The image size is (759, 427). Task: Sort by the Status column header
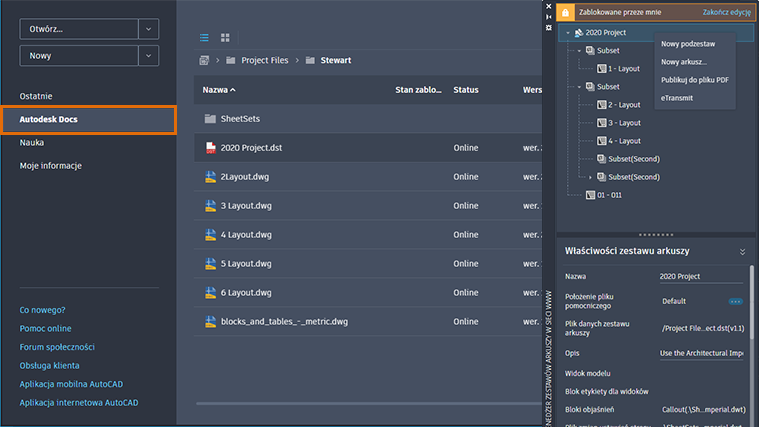[466, 90]
